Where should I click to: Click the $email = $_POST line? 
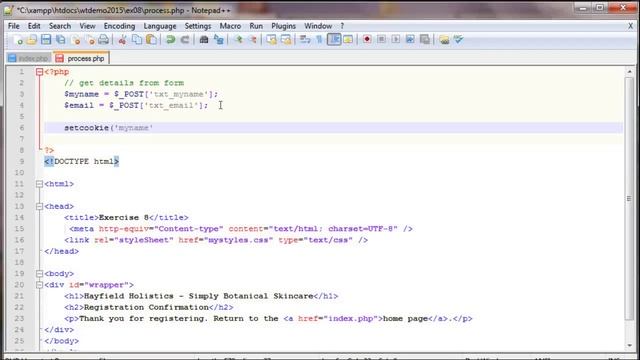(136, 105)
